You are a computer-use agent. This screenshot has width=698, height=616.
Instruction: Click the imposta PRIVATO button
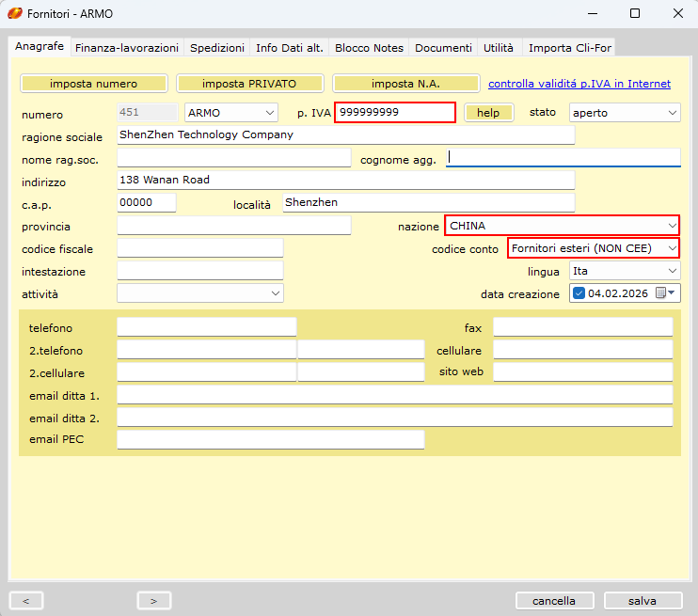click(249, 84)
